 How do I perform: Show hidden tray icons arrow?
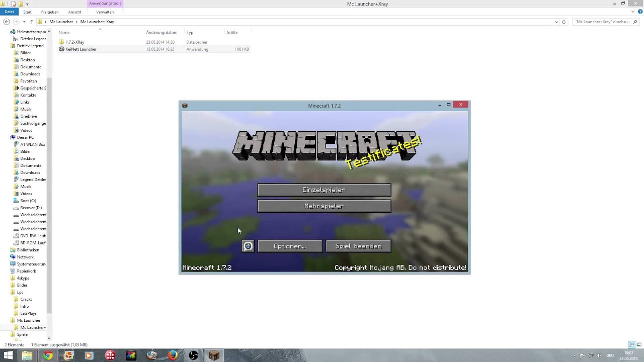(x=575, y=355)
